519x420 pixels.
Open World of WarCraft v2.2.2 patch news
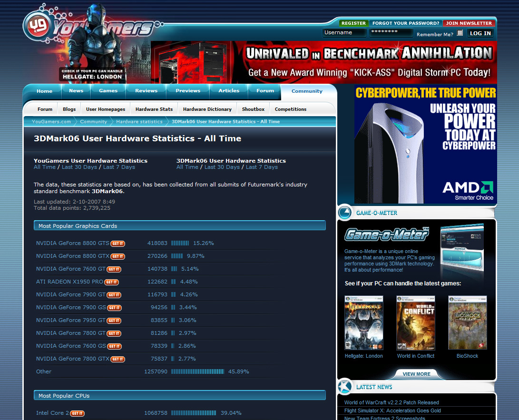point(392,402)
